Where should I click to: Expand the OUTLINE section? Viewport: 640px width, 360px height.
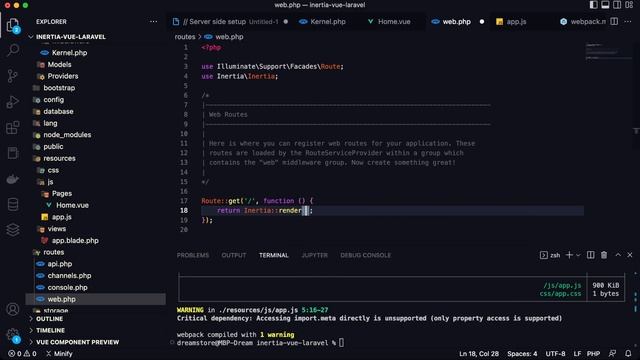pyautogui.click(x=49, y=319)
